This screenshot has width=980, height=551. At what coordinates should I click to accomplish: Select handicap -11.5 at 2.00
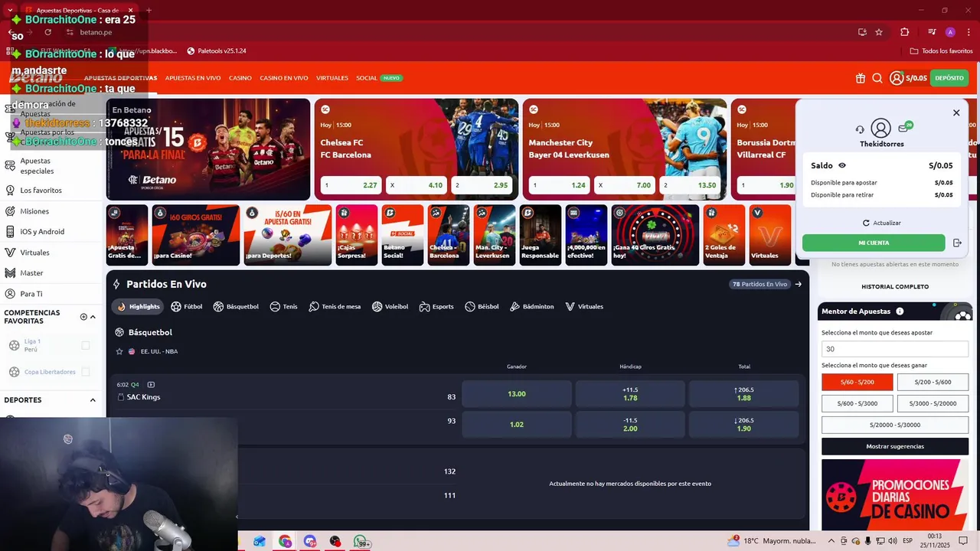(x=630, y=424)
